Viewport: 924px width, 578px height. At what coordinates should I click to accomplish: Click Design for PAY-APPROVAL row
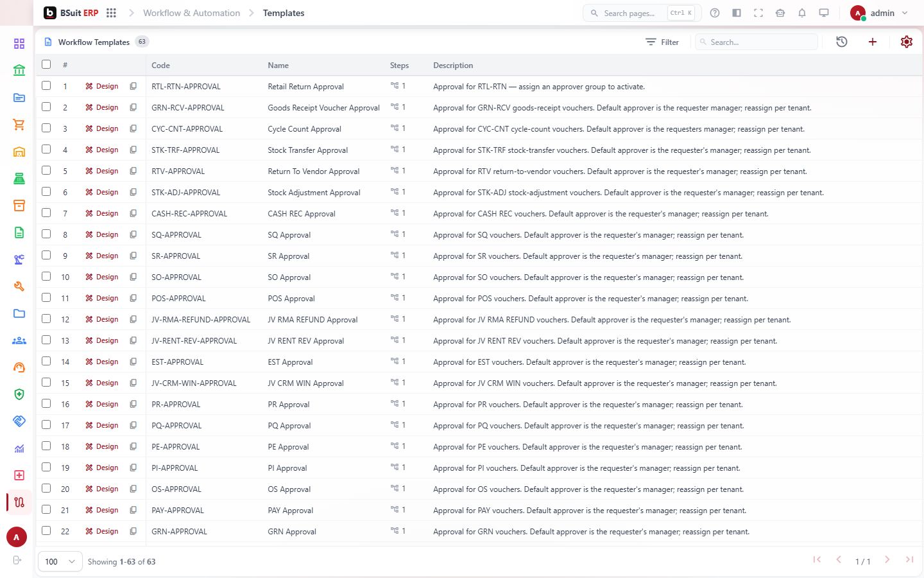[102, 510]
